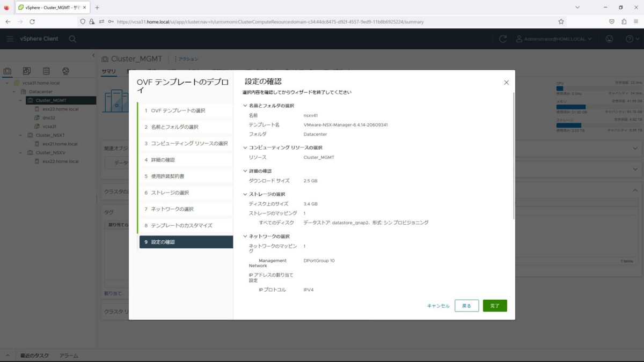The width and height of the screenshot is (644, 362).
Task: Select Cluster_NSXT in the inventory tree
Action: (50, 135)
